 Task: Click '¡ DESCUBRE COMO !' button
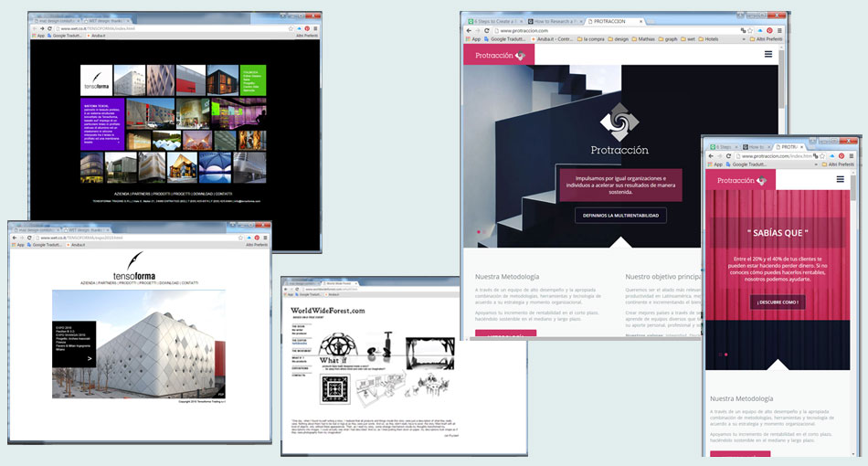coord(778,302)
